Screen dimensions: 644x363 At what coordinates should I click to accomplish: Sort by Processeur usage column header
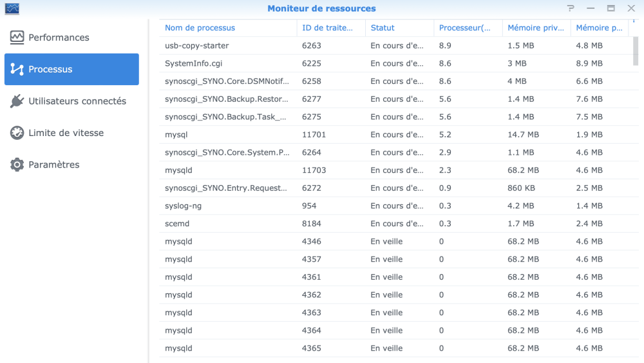click(x=464, y=28)
